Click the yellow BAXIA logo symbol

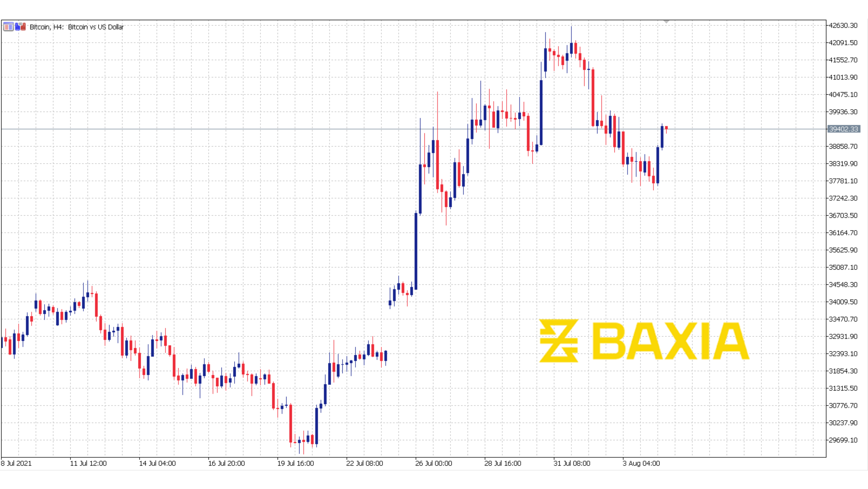point(559,340)
